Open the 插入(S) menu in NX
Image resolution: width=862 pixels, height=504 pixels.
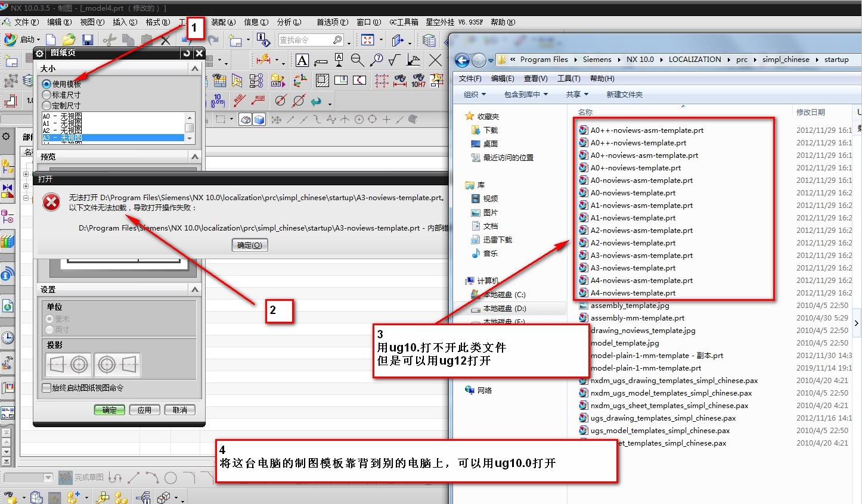[125, 22]
